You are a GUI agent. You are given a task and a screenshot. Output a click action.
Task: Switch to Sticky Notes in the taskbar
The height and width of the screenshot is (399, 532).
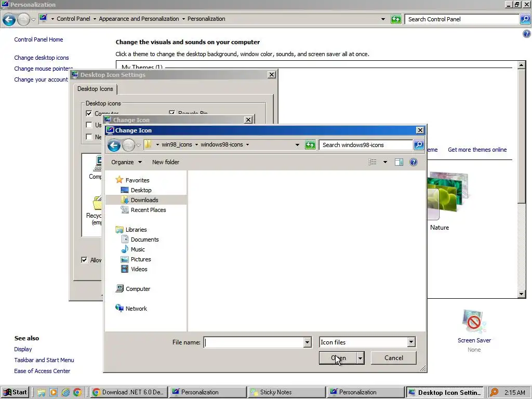(286, 392)
